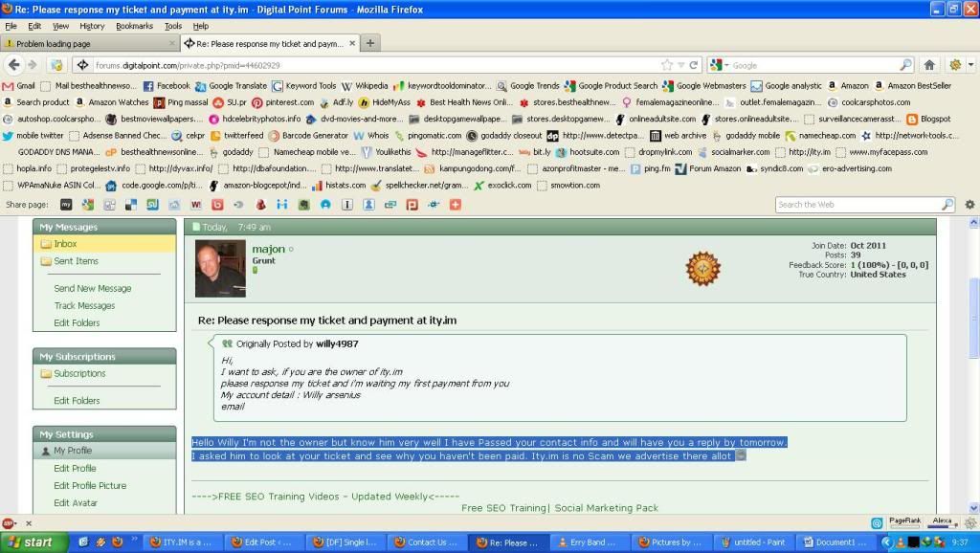Switch to untitled - Paint taskbar item
Screen dimensions: 980x553
click(752, 542)
